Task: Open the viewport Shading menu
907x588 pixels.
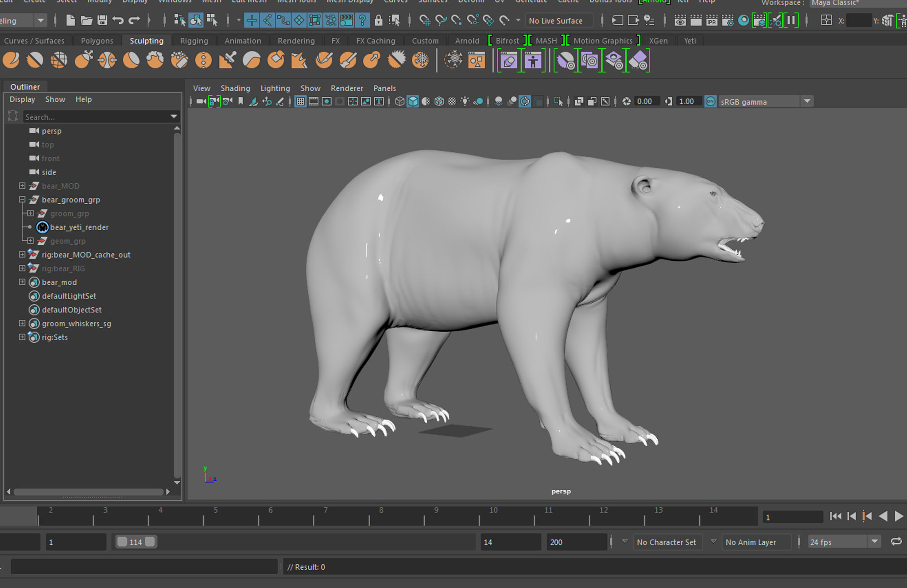Action: [235, 88]
